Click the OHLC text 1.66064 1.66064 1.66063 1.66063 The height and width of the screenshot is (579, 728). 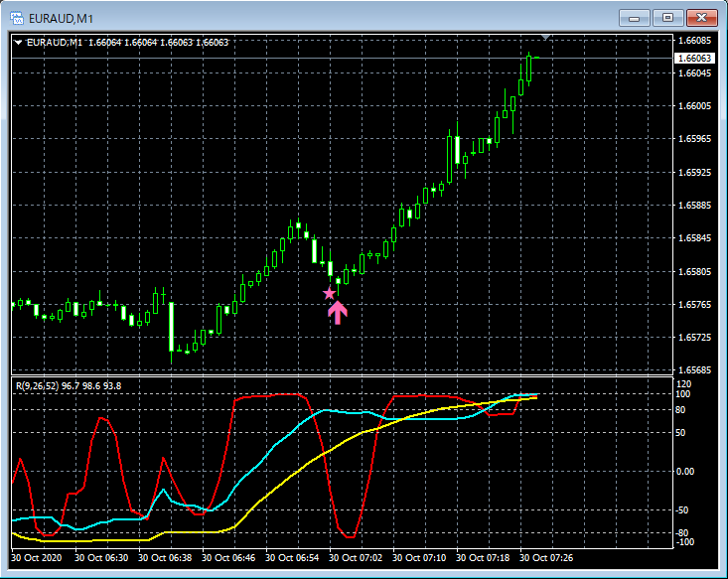158,43
